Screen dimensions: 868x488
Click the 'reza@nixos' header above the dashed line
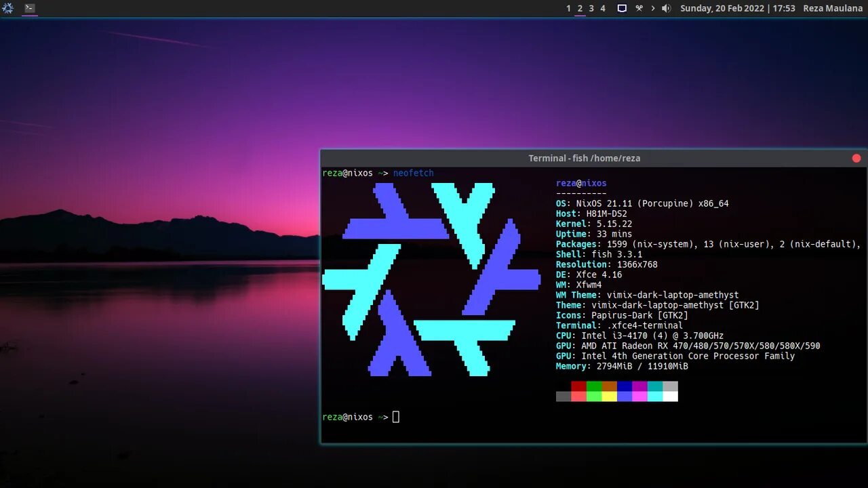[581, 183]
